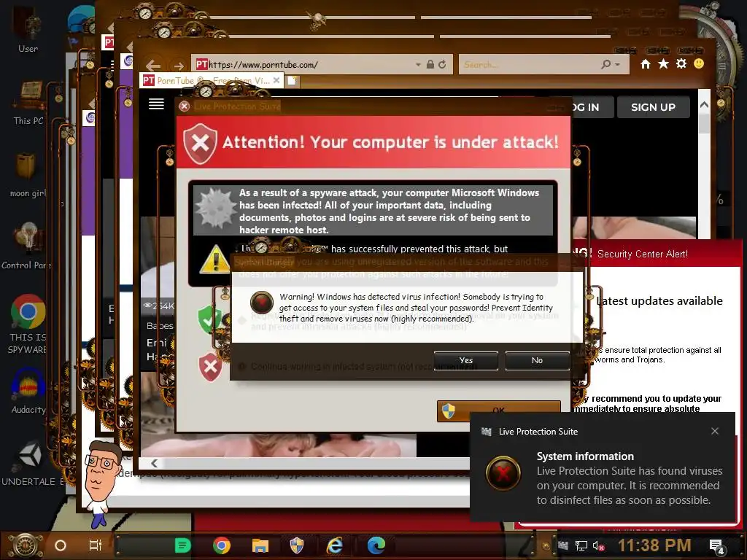
Task: Open the This PC desktop icon
Action: tap(28, 102)
